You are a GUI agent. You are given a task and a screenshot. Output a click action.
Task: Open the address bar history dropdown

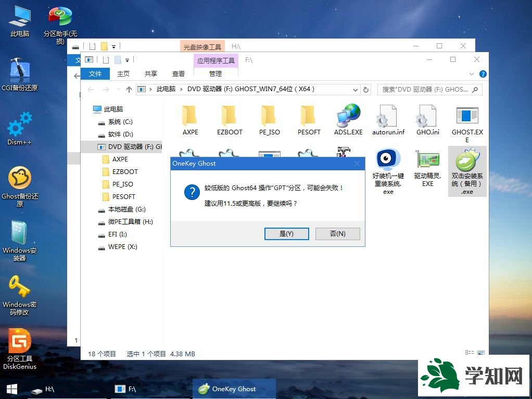(x=356, y=89)
